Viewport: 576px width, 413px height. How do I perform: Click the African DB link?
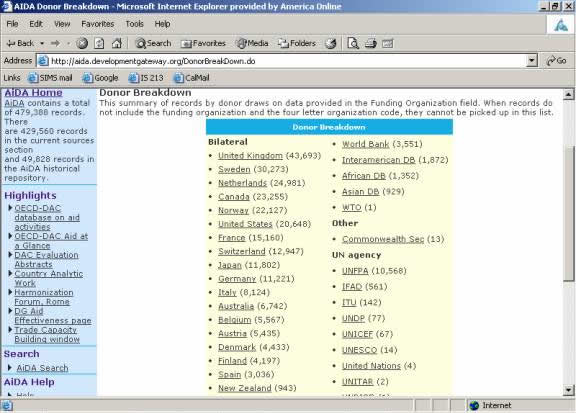click(364, 176)
